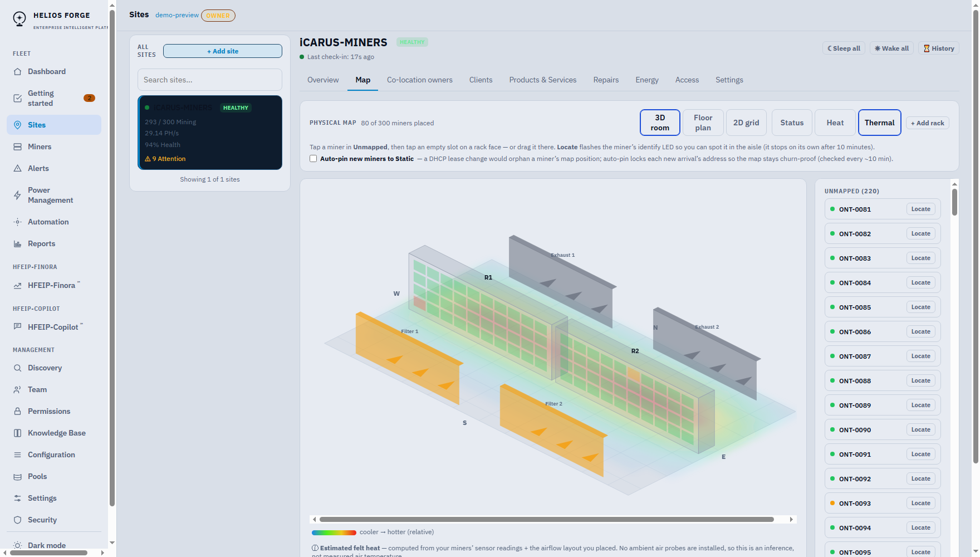
Task: Open Security via the shield icon
Action: click(x=17, y=520)
